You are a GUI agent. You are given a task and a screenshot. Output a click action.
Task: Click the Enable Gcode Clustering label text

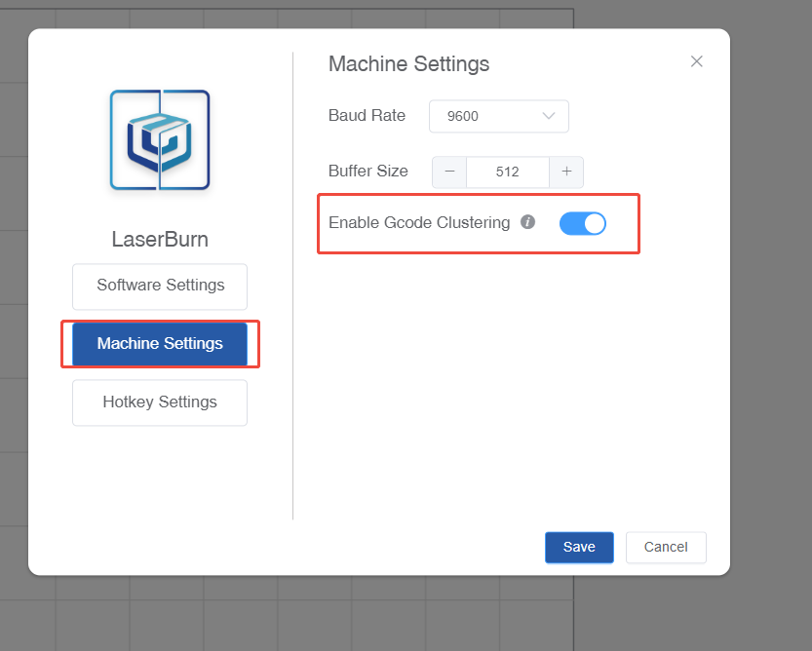click(x=419, y=222)
